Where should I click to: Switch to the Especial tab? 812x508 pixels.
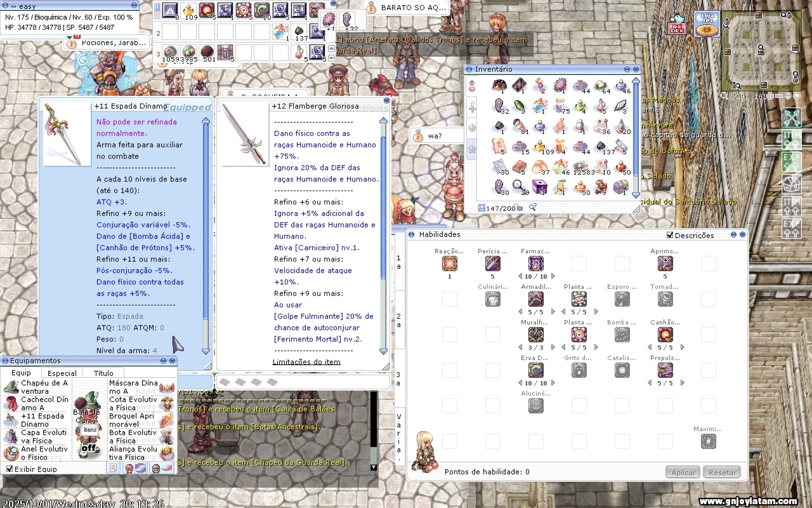coord(62,373)
